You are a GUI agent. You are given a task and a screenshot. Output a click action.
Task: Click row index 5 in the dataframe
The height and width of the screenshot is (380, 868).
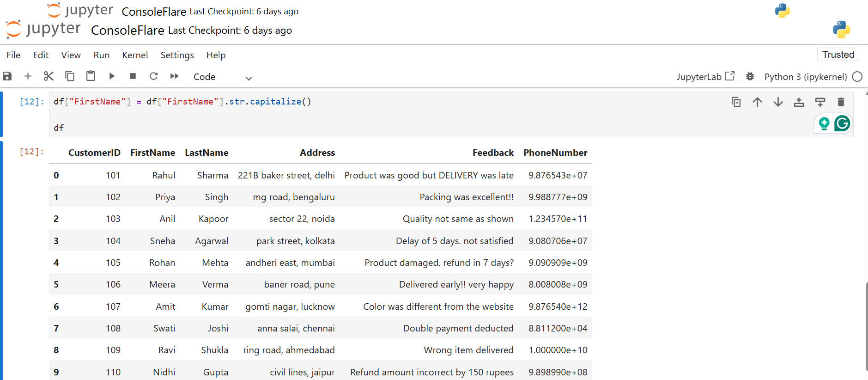tap(56, 284)
